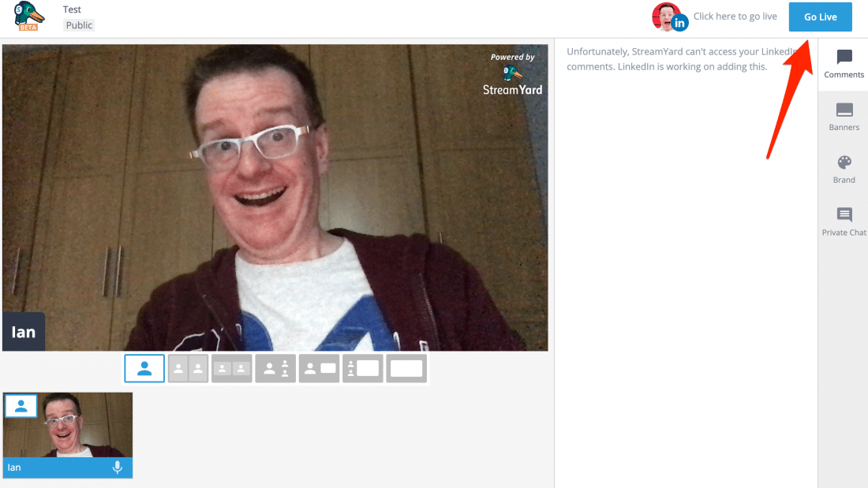Select the solo single-person layout
Image resolution: width=868 pixels, height=488 pixels.
[144, 368]
